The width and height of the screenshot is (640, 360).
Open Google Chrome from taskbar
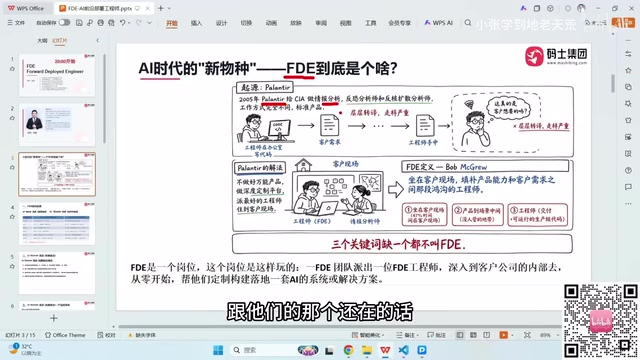coord(349,350)
